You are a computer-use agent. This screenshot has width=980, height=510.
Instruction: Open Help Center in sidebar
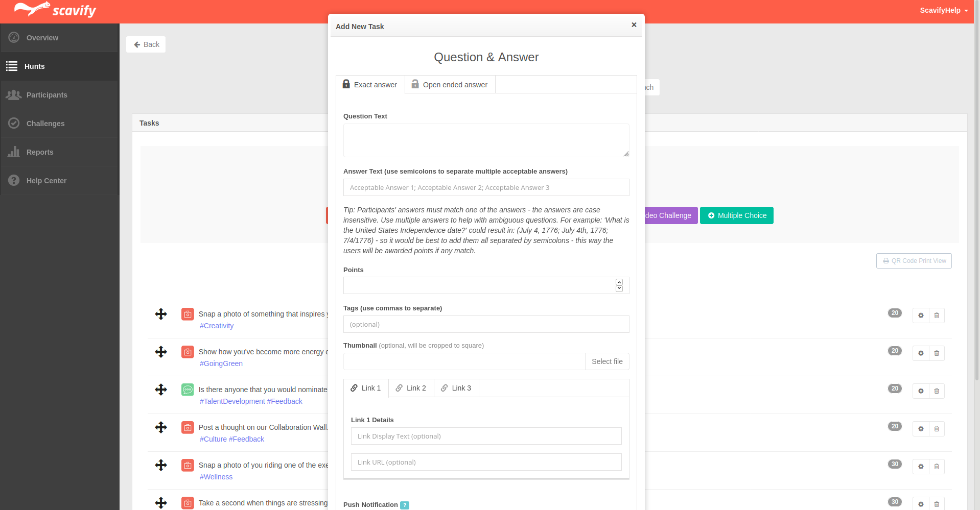(60, 181)
